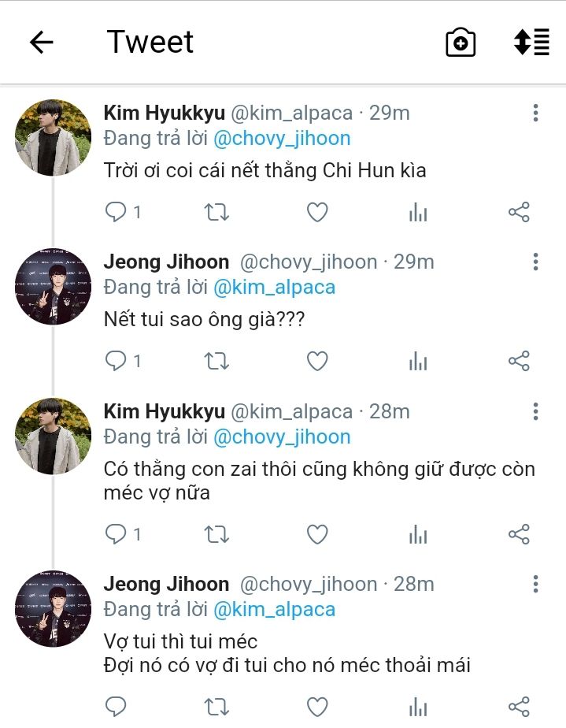The image size is (566, 728).
Task: Open Kim Hyukkyu's avatar on the first tweet
Action: point(54,137)
